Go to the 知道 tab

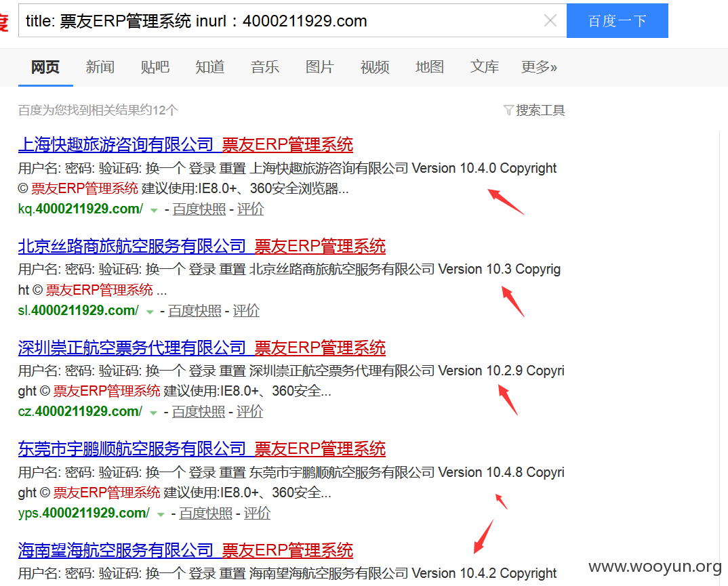(x=210, y=67)
